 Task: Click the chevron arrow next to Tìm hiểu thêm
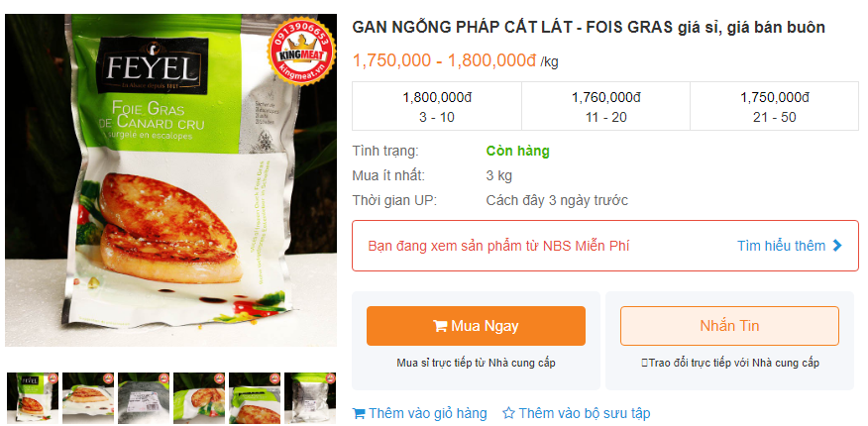837,246
